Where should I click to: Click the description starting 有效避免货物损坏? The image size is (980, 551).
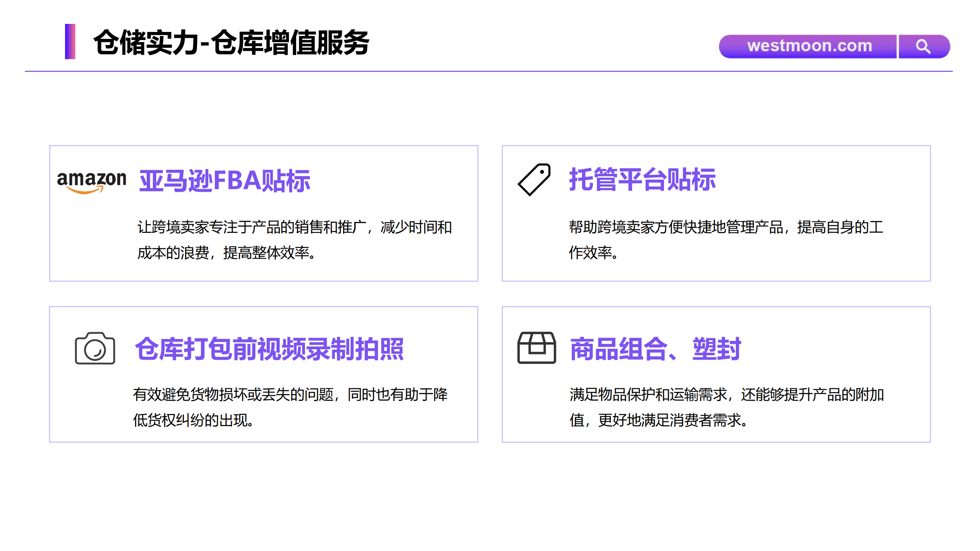(x=290, y=407)
